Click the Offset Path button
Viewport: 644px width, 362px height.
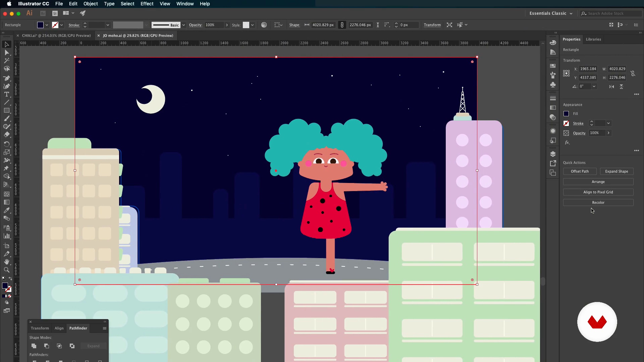[580, 171]
